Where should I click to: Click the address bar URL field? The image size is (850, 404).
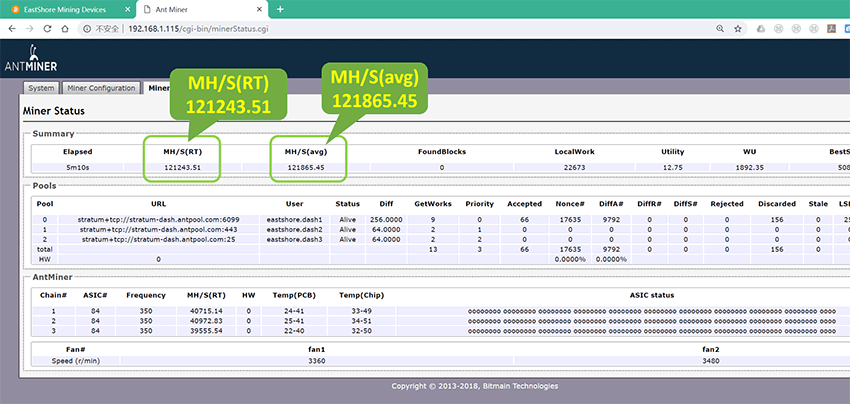tap(198, 29)
